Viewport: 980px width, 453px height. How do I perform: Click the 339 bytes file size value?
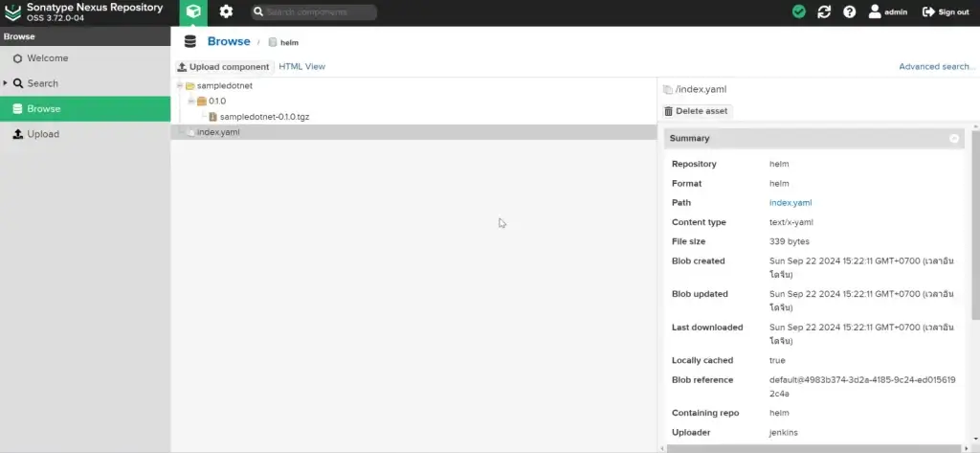click(x=789, y=241)
